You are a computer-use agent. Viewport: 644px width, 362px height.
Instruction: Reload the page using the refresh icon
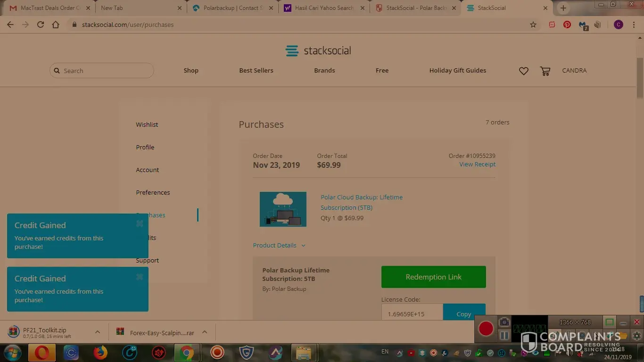coord(41,25)
